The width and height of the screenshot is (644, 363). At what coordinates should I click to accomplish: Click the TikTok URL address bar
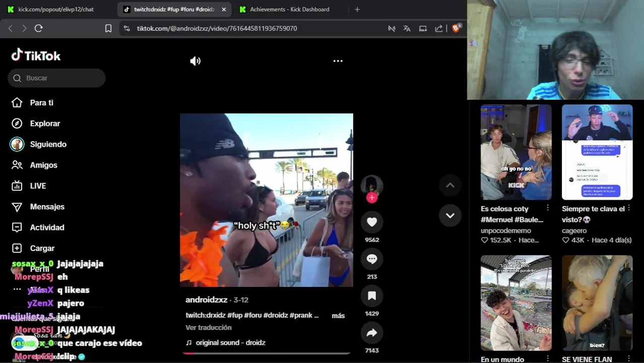pos(217,28)
